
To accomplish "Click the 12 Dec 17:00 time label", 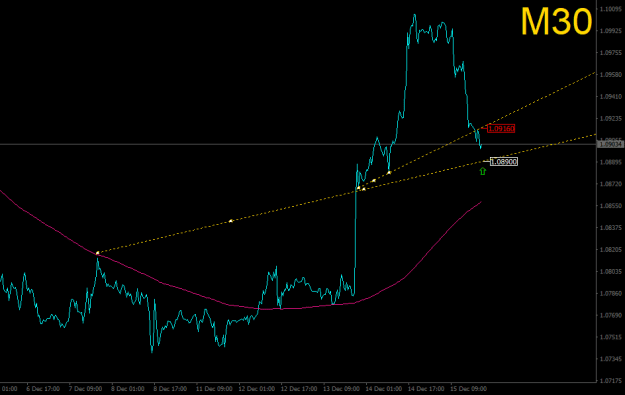I will pyautogui.click(x=299, y=389).
